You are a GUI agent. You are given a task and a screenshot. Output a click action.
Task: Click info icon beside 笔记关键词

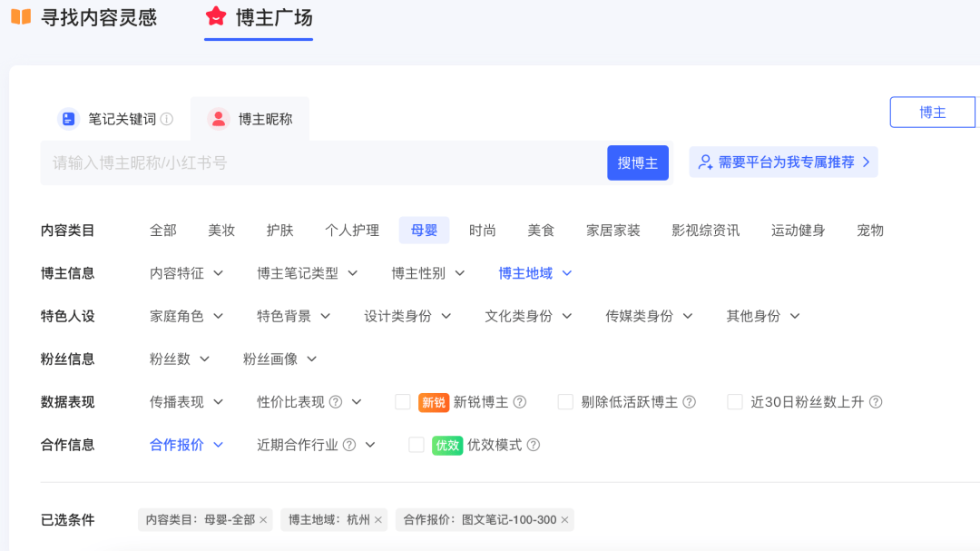(x=167, y=119)
